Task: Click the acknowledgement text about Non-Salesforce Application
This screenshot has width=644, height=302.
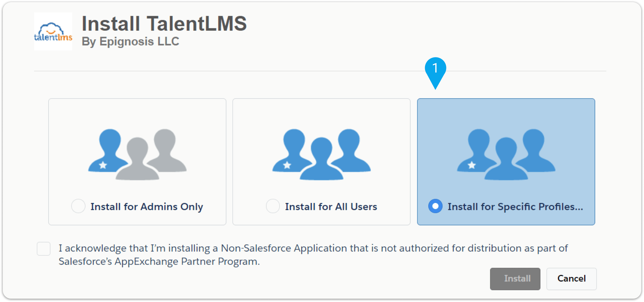Action: point(313,255)
